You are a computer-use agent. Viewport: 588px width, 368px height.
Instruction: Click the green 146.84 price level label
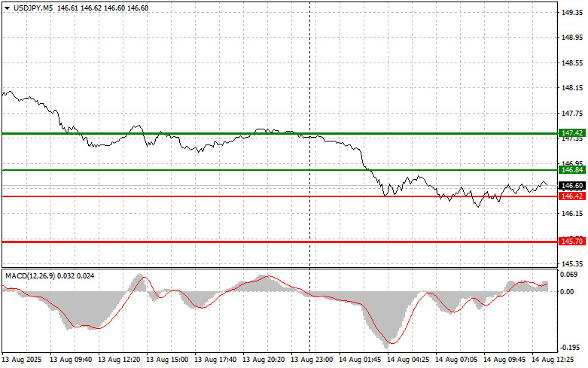pyautogui.click(x=572, y=170)
